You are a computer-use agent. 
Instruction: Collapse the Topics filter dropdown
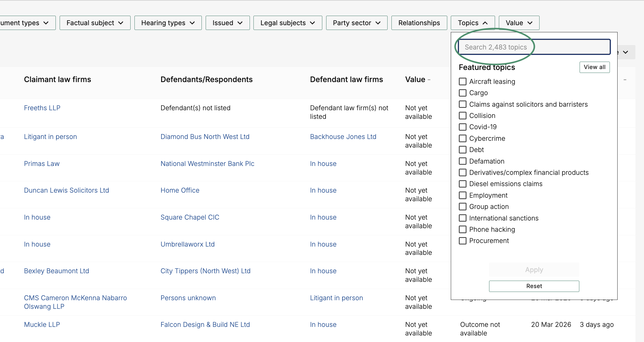pyautogui.click(x=472, y=23)
